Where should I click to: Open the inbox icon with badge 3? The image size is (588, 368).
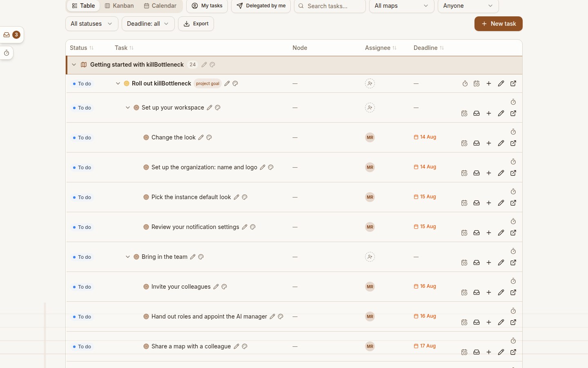pyautogui.click(x=11, y=35)
